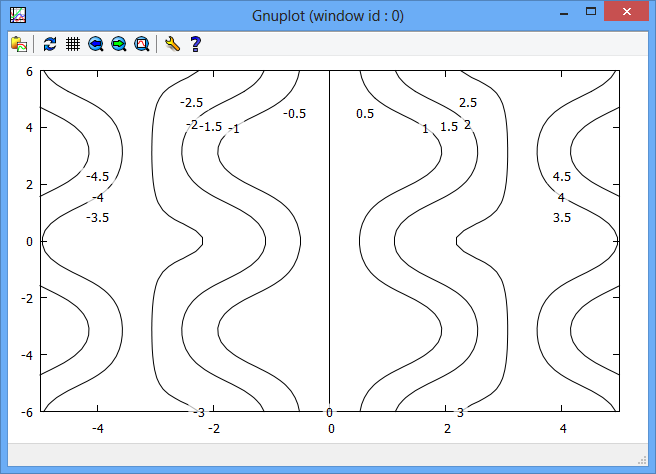656x474 pixels.
Task: Click contour label -3.5
Action: click(x=97, y=218)
